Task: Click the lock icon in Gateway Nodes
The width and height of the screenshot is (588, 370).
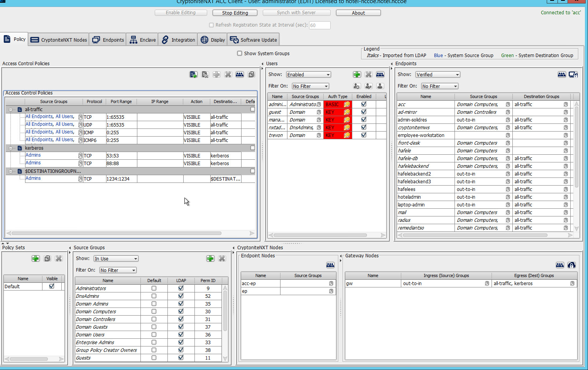Action: pos(571,265)
